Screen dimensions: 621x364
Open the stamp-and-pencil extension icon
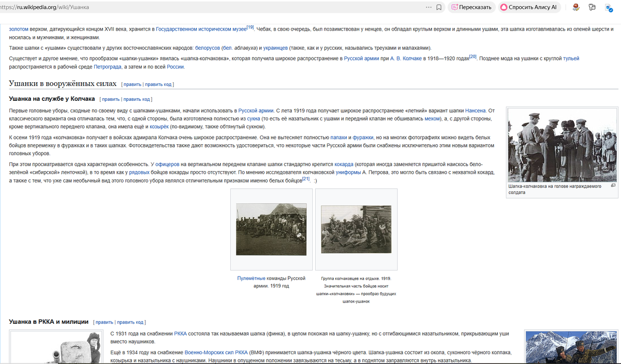576,7
